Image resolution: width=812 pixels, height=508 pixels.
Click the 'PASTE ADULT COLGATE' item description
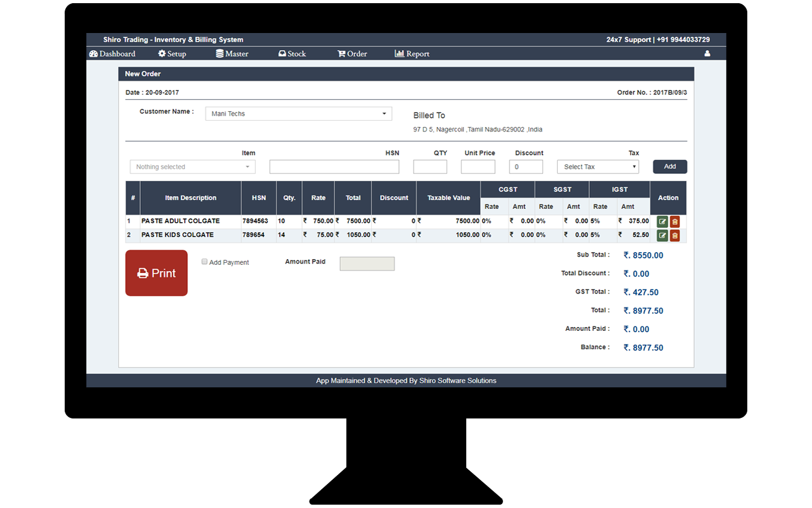(181, 221)
